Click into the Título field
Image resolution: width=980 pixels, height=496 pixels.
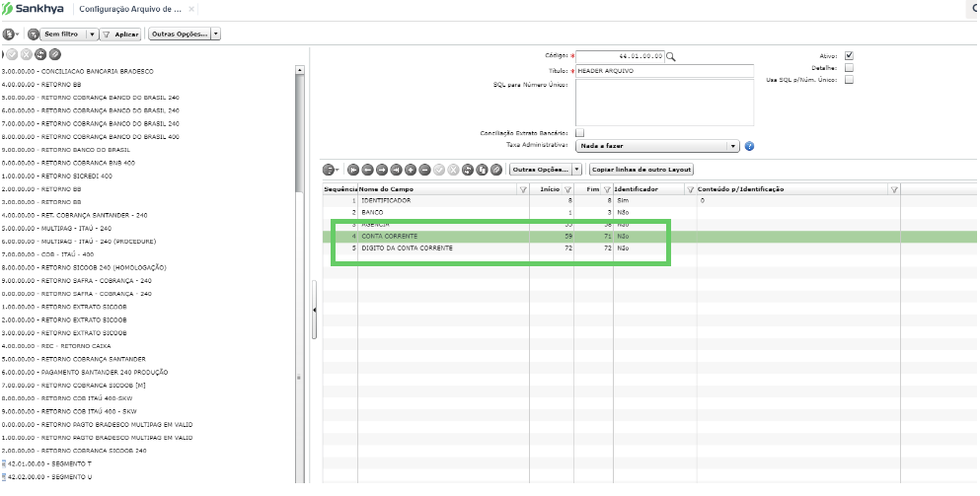click(x=664, y=71)
